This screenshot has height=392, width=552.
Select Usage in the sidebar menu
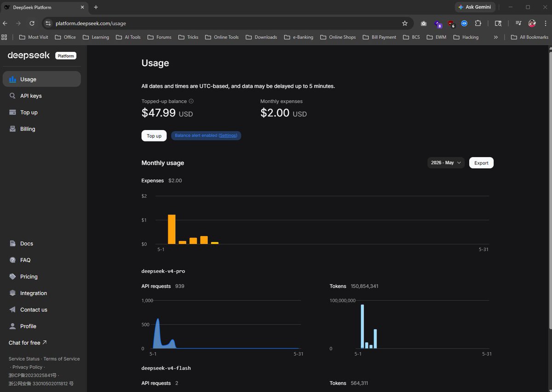pos(41,79)
